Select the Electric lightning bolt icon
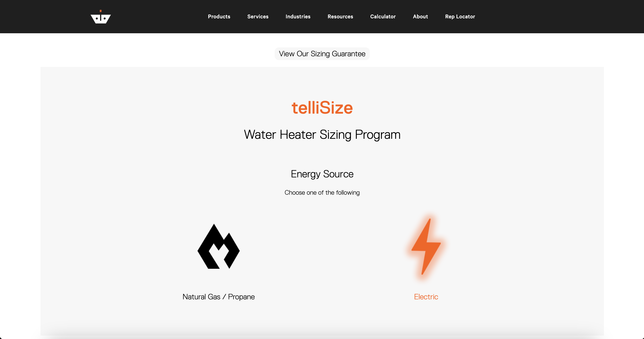This screenshot has height=339, width=644. [426, 246]
